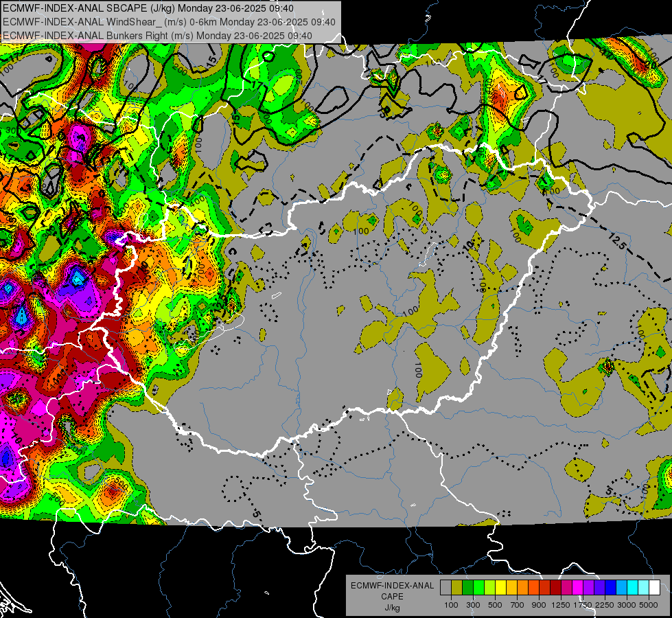Select the dark red swatch before 1250
Screen dimensions: 672x618
tap(555, 588)
